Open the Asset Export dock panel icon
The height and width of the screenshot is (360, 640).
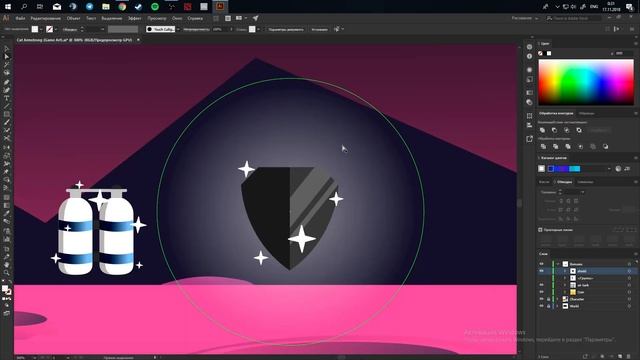coord(529,139)
